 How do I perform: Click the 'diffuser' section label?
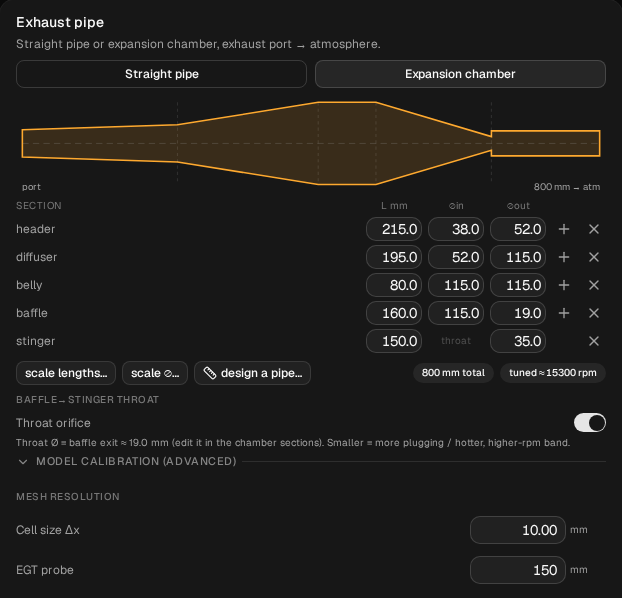pos(36,257)
